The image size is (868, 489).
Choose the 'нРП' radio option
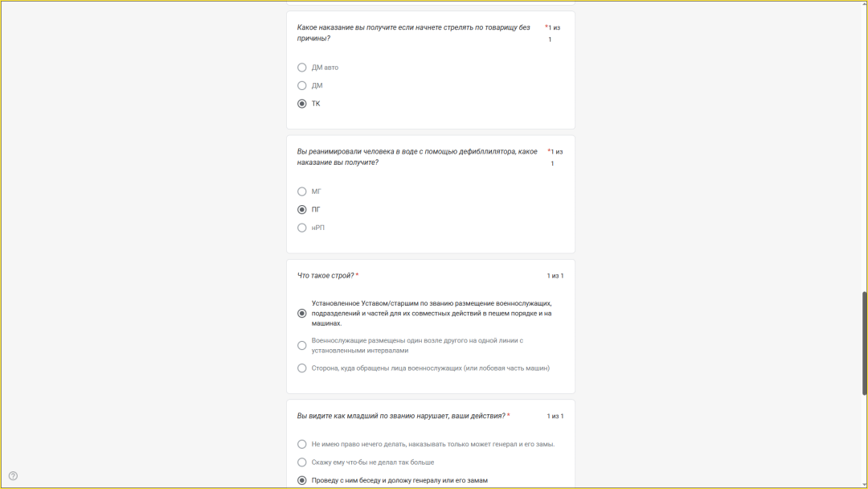[302, 228]
